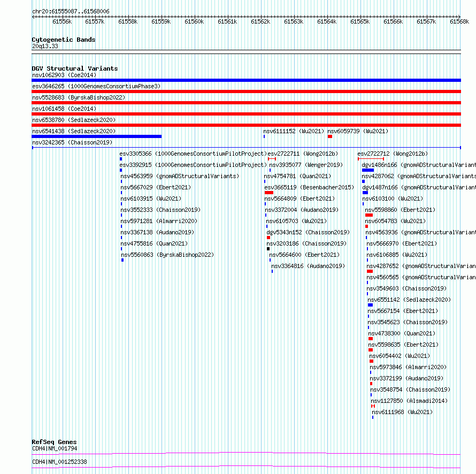
Task: Open dgv1487n166 gnomAD variant
Action: pyautogui.click(x=419, y=187)
